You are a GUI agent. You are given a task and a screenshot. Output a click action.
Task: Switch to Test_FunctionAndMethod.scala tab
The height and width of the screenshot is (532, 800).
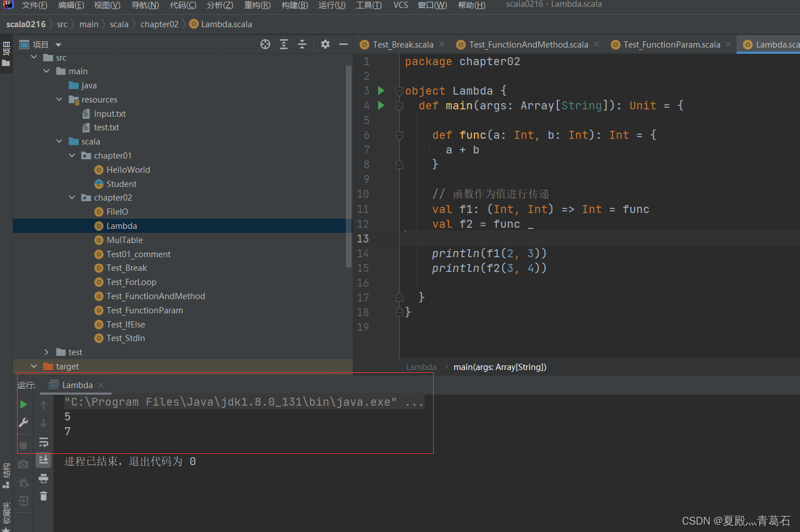tap(529, 45)
